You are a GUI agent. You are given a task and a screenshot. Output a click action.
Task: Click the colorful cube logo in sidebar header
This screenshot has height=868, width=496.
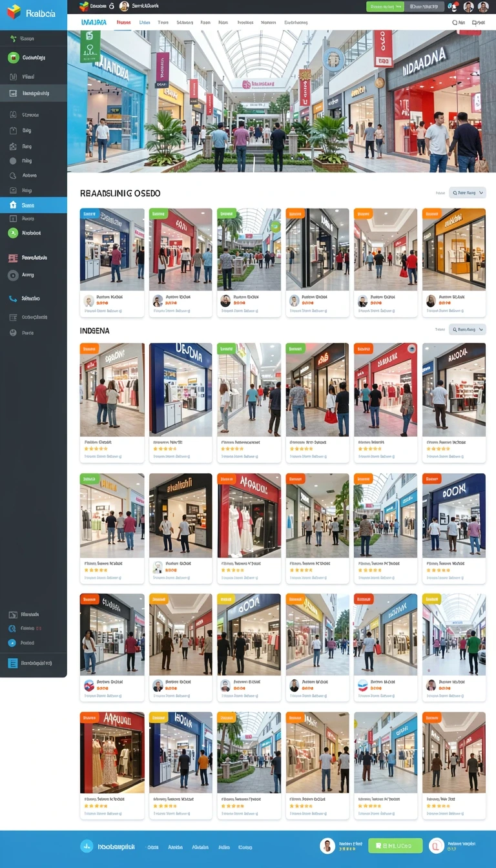click(14, 12)
